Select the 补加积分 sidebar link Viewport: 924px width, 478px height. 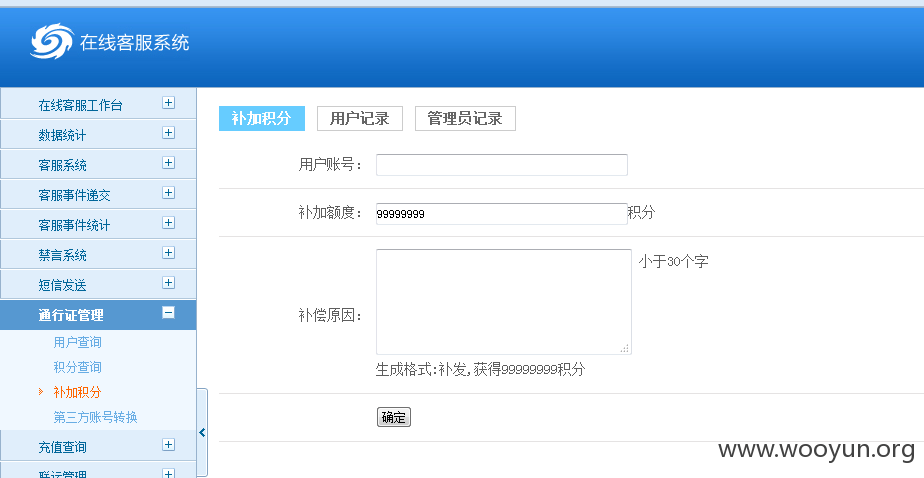77,392
